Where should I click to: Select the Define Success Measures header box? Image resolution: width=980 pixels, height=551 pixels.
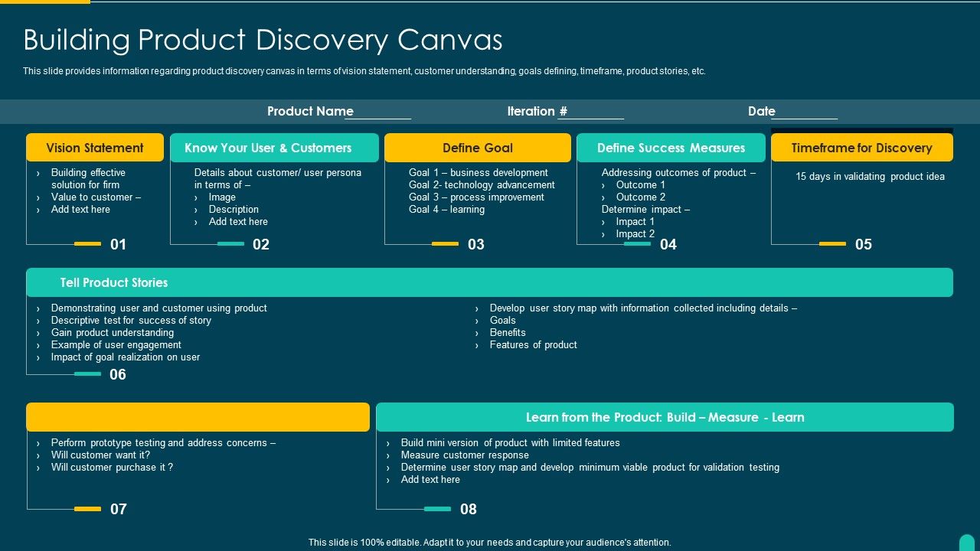click(x=671, y=148)
